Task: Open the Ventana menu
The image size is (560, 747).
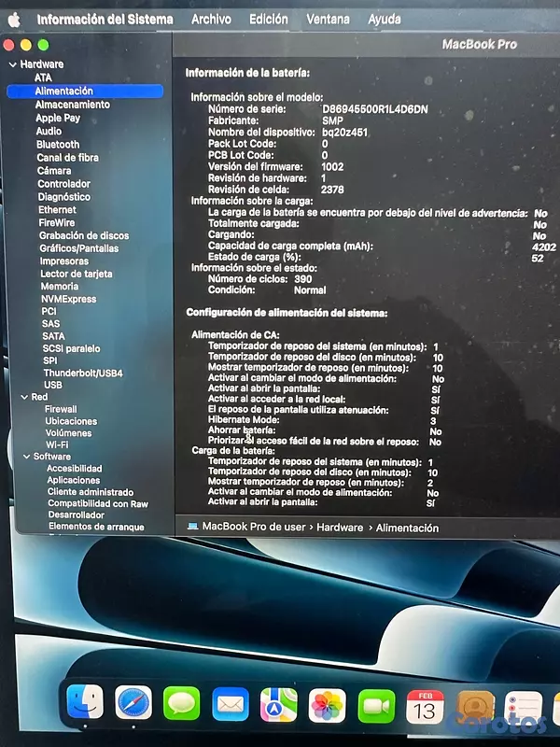Action: pos(328,20)
